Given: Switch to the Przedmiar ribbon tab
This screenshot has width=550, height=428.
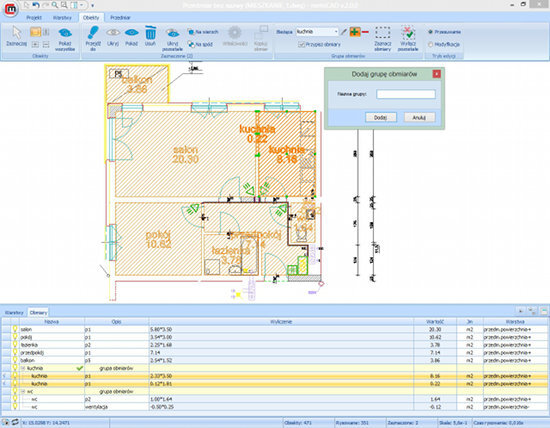Looking at the screenshot, I should [120, 18].
